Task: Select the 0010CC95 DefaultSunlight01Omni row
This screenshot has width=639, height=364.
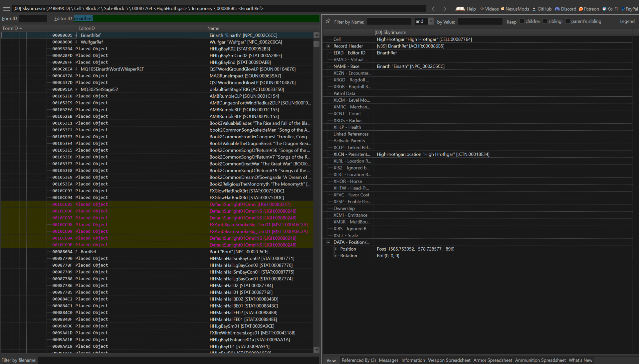Action: 157,204
